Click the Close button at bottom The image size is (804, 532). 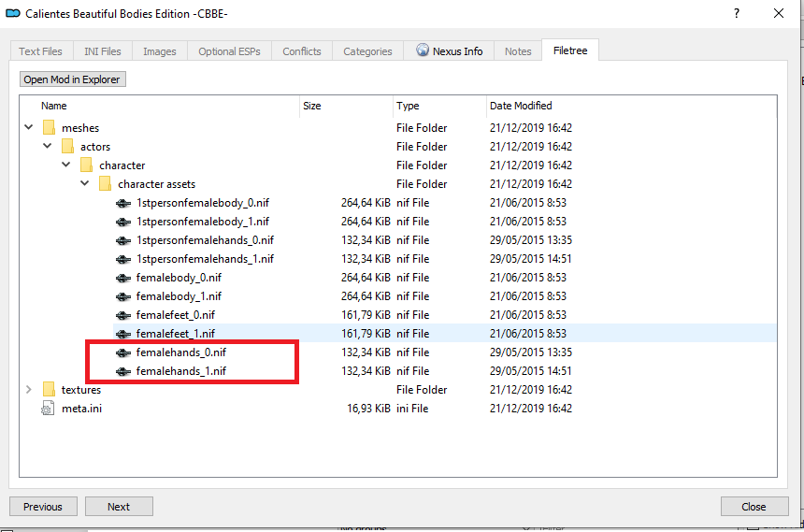click(x=754, y=507)
